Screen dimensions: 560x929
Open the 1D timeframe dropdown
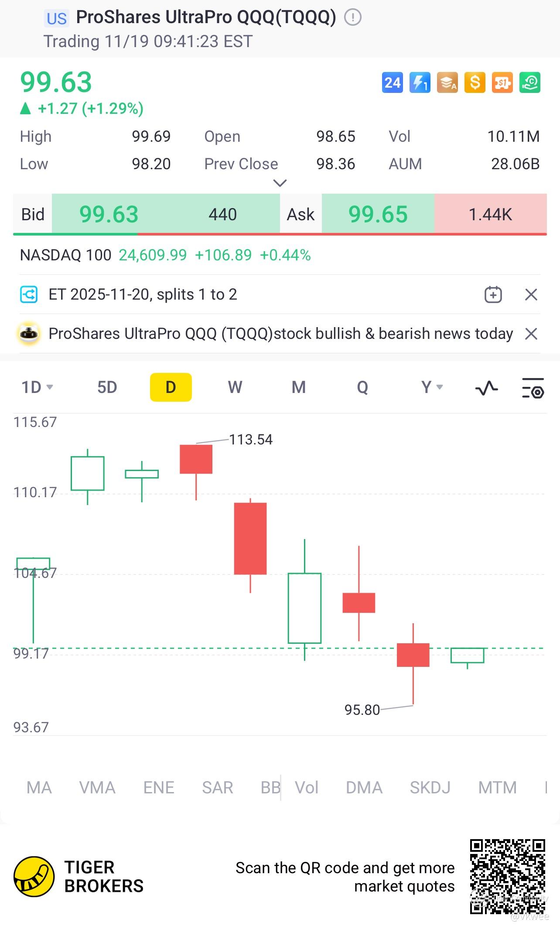tap(37, 387)
